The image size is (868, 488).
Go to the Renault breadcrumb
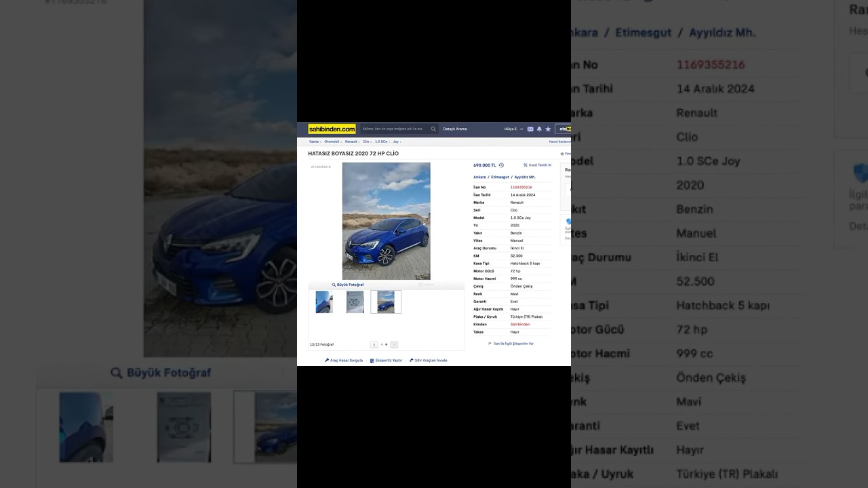tap(351, 142)
